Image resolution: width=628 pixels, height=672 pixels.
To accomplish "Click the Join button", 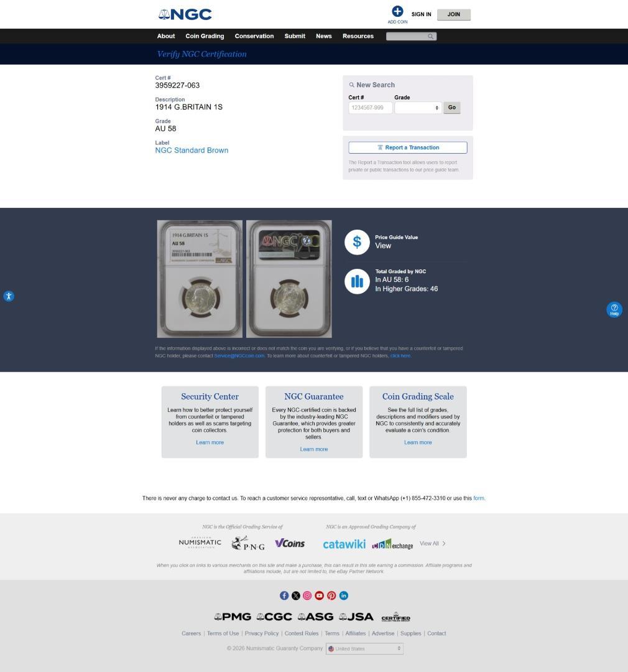I will pyautogui.click(x=454, y=14).
